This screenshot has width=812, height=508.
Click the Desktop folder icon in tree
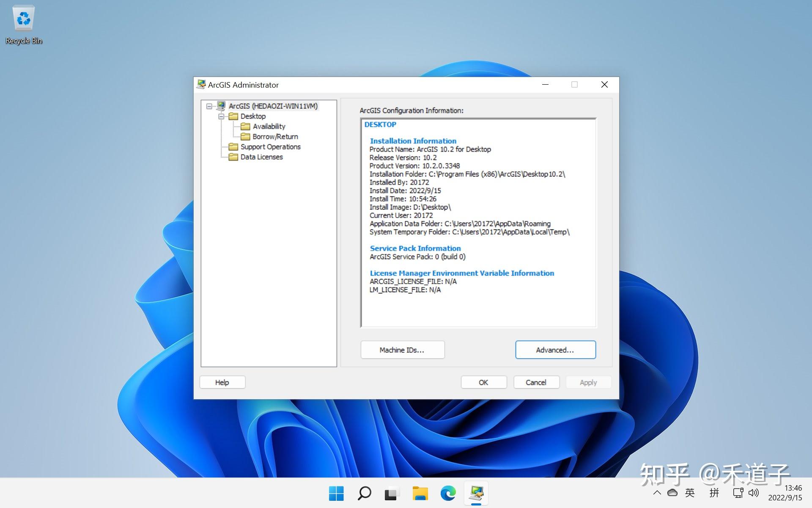point(233,116)
